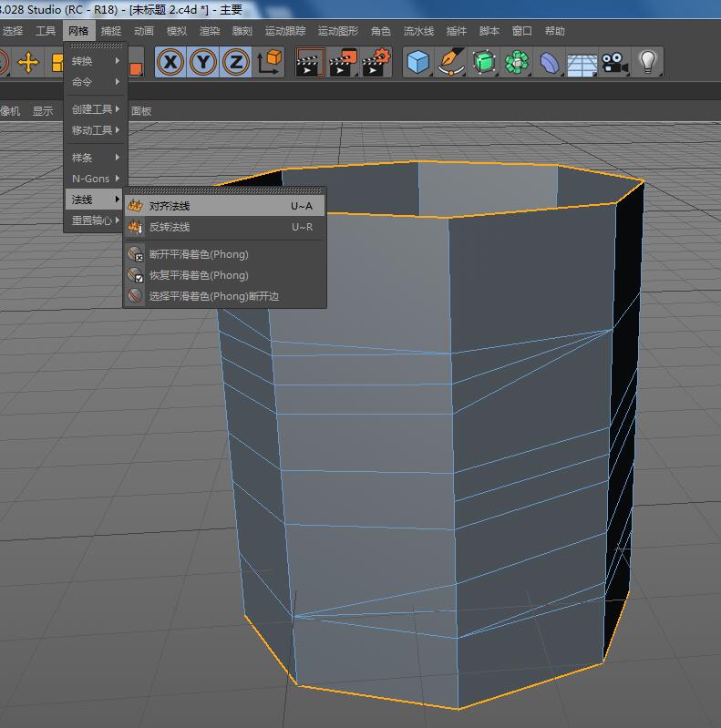Add a Cube primitive object
The width and height of the screenshot is (721, 728).
pos(417,63)
